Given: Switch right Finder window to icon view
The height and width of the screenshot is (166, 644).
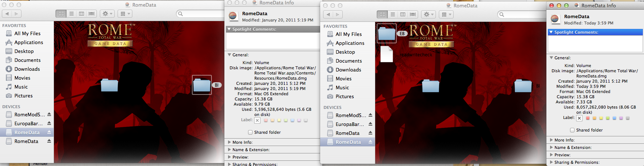Looking at the screenshot, I should coord(382,14).
